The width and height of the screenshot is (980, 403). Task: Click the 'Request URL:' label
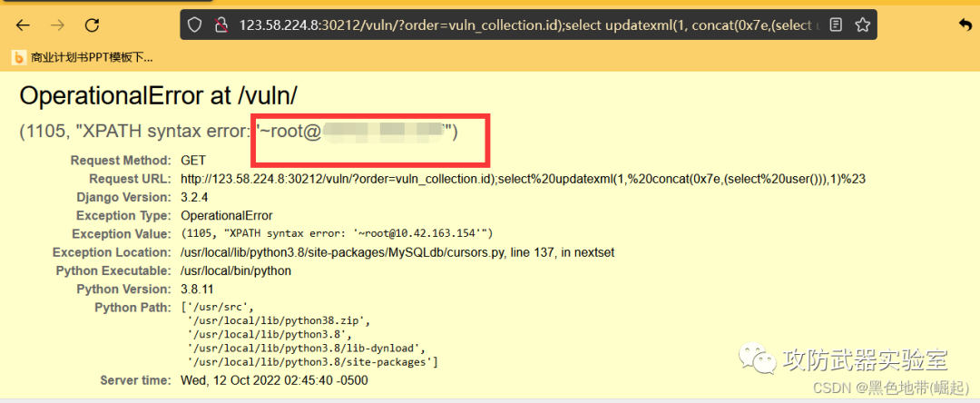click(130, 180)
